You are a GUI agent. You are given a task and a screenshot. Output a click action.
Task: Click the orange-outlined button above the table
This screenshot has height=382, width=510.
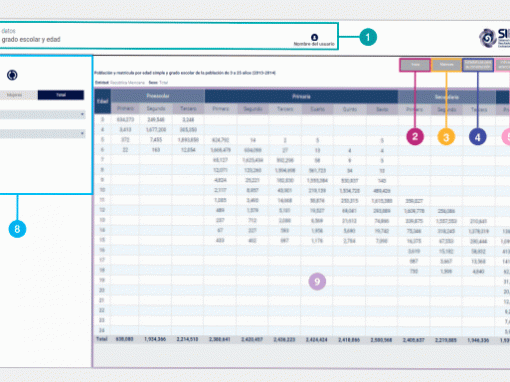(x=446, y=65)
